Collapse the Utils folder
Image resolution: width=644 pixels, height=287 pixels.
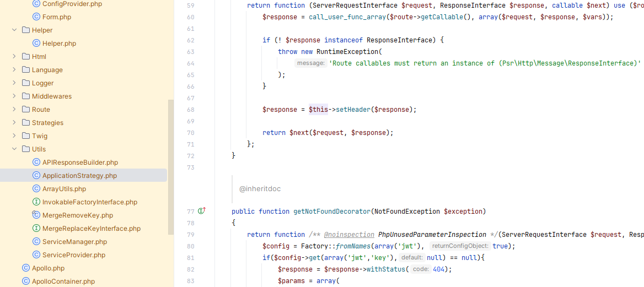tap(14, 149)
